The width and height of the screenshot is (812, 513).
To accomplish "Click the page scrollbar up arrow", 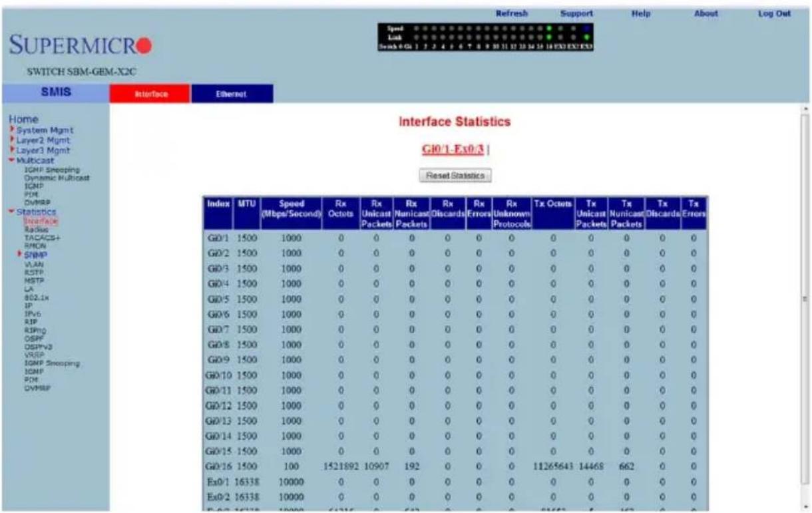I will [x=805, y=108].
